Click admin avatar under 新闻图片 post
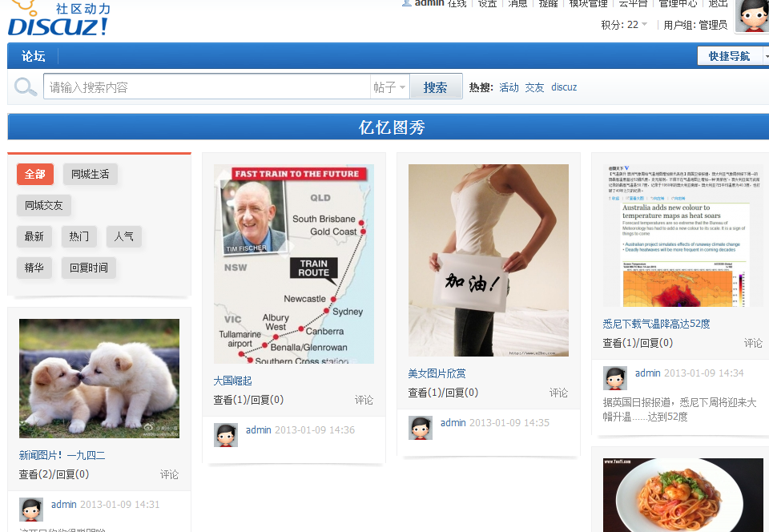The width and height of the screenshot is (769, 532). 31,510
